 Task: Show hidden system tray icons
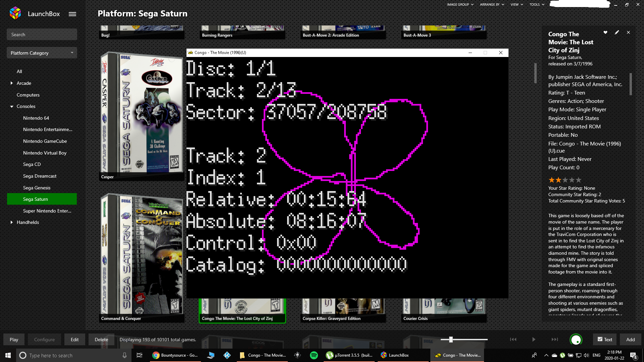(546, 355)
